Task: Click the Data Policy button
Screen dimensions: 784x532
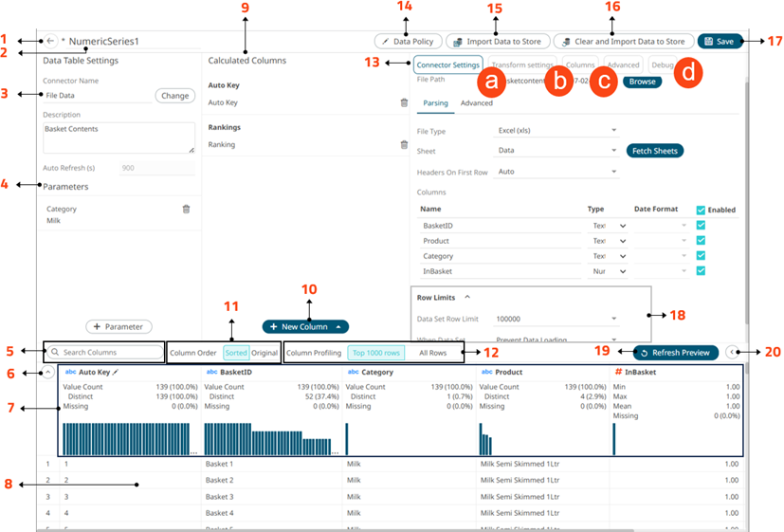Action: pyautogui.click(x=409, y=42)
